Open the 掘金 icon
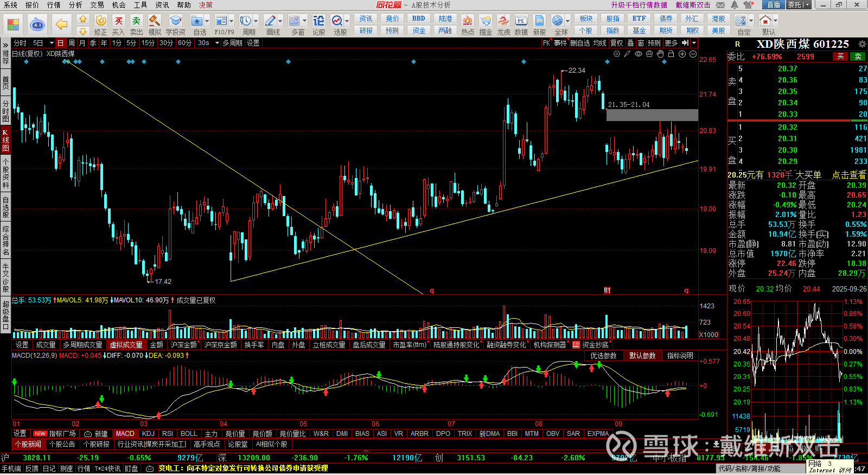This screenshot has height=475, width=868. [x=486, y=21]
